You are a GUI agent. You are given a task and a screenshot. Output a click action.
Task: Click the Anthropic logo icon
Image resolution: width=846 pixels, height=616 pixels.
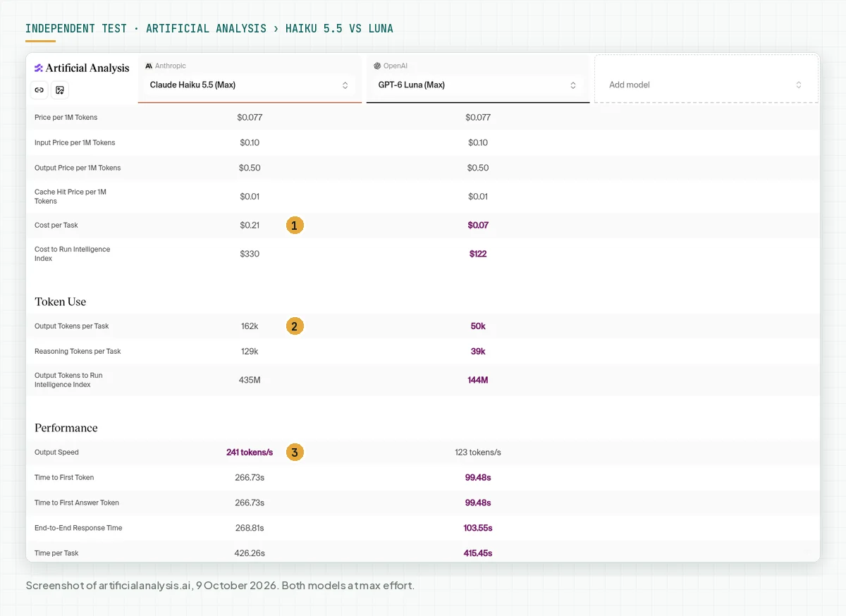pos(149,66)
